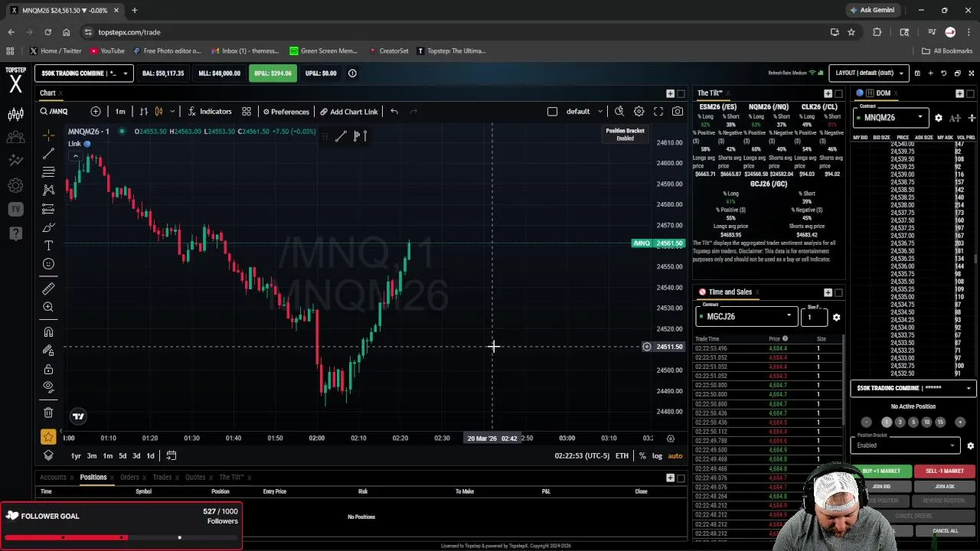Open the Indicators menu
Screen dimensions: 980x551
point(210,112)
